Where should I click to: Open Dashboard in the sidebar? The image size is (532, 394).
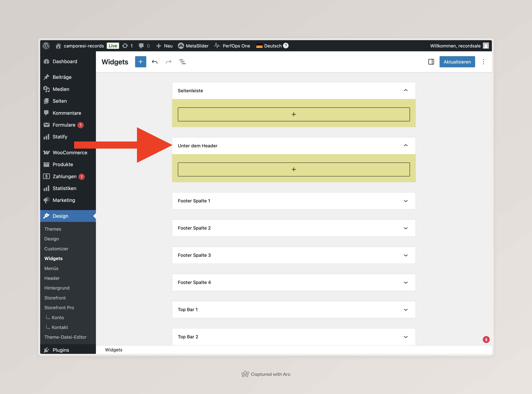click(x=68, y=61)
